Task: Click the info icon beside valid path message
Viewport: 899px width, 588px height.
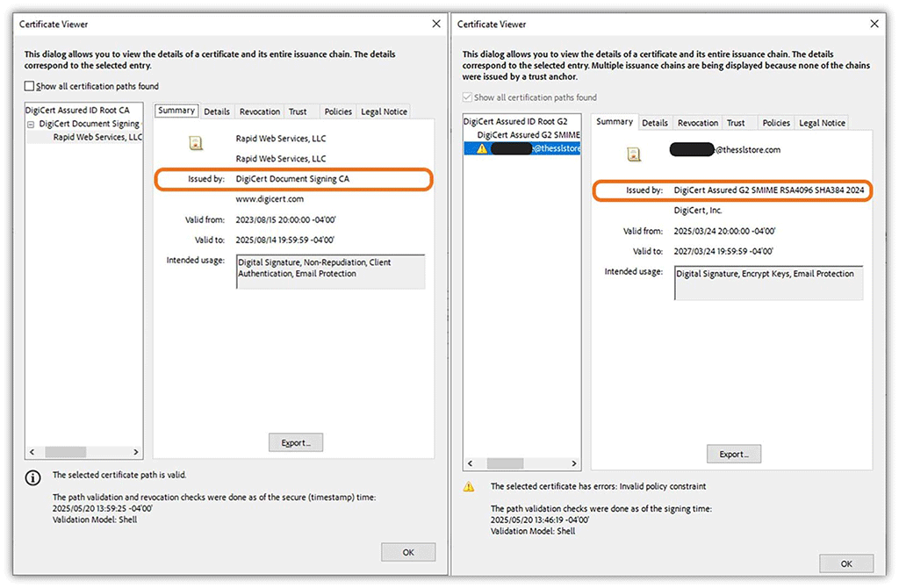Action: 33,477
